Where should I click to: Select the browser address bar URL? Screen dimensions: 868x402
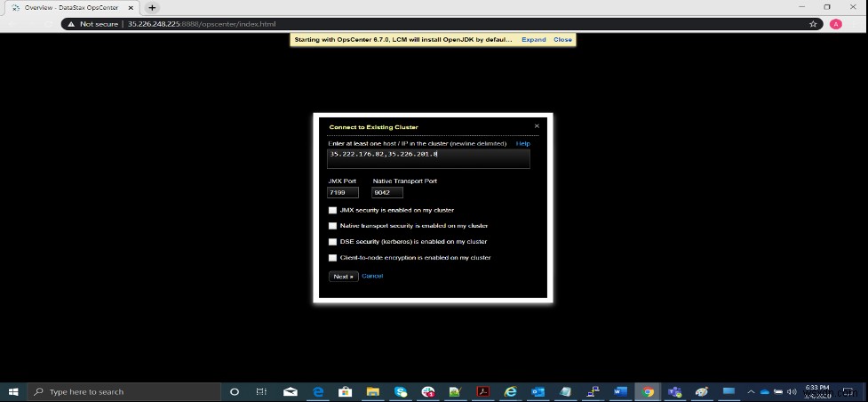point(202,24)
